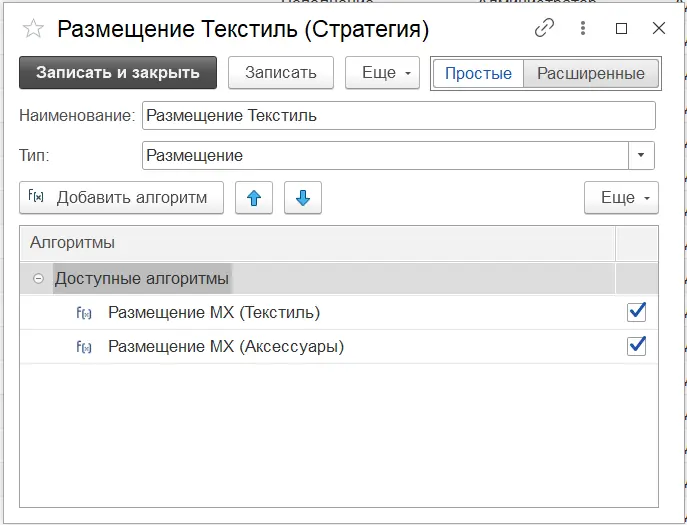Image resolution: width=687 pixels, height=525 pixels.
Task: Open the Еще menu above algorithms table
Action: coord(621,198)
